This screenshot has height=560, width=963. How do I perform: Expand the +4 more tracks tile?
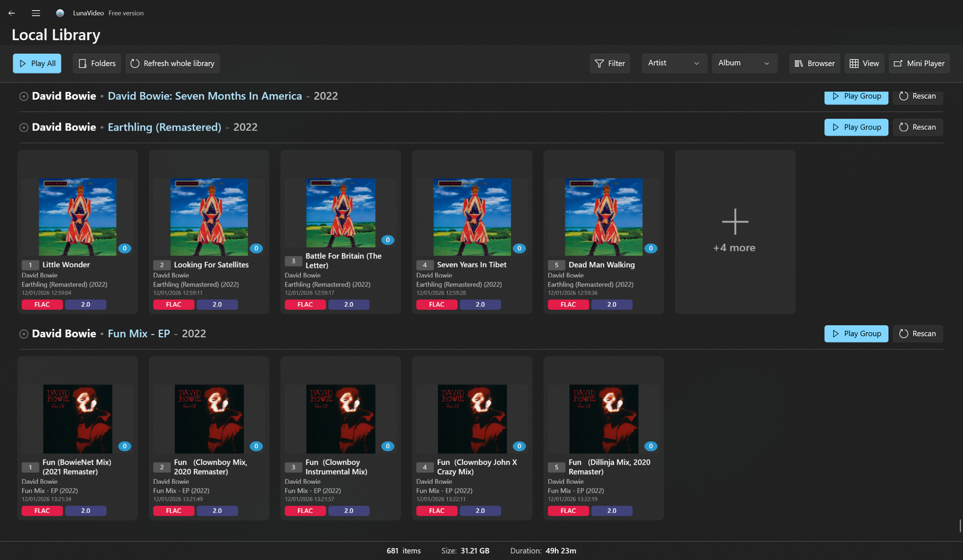pos(735,232)
